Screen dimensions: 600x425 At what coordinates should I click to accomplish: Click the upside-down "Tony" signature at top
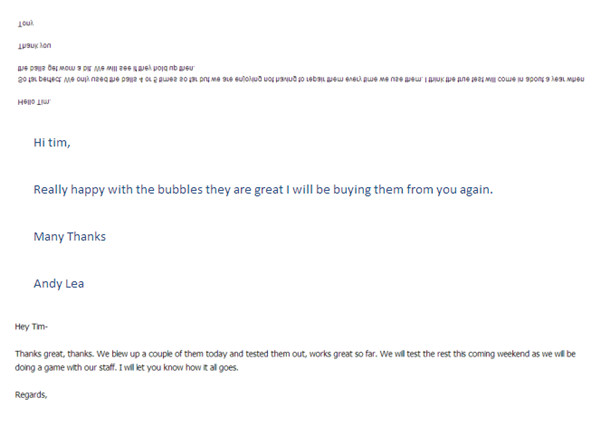[x=25, y=21]
